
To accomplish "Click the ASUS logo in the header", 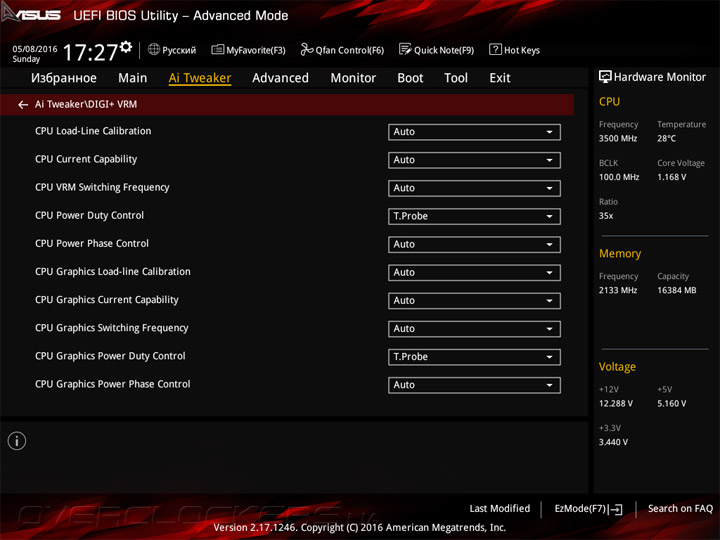I will click(x=31, y=14).
